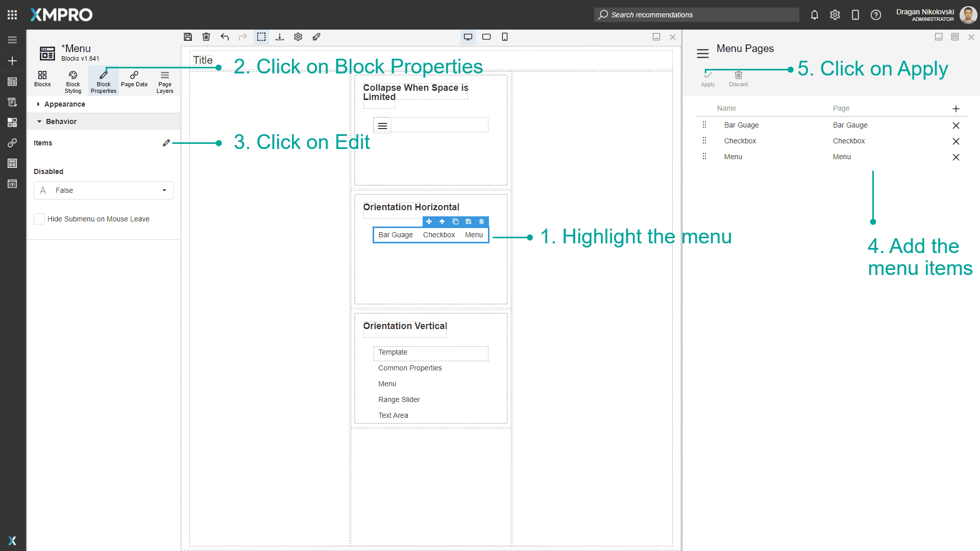Screen dimensions: 980x551
Task: Open the Blocks panel in the block editor
Action: [x=42, y=80]
